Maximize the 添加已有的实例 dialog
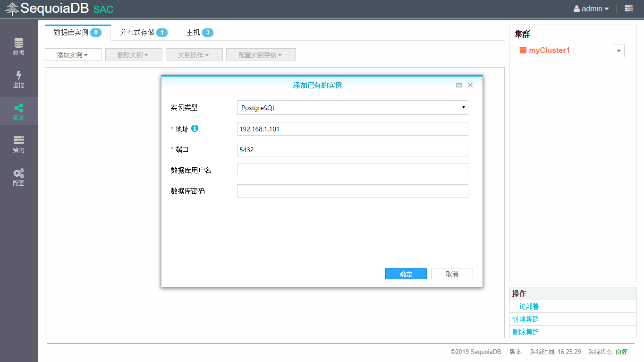The height and width of the screenshot is (362, 644). [458, 85]
